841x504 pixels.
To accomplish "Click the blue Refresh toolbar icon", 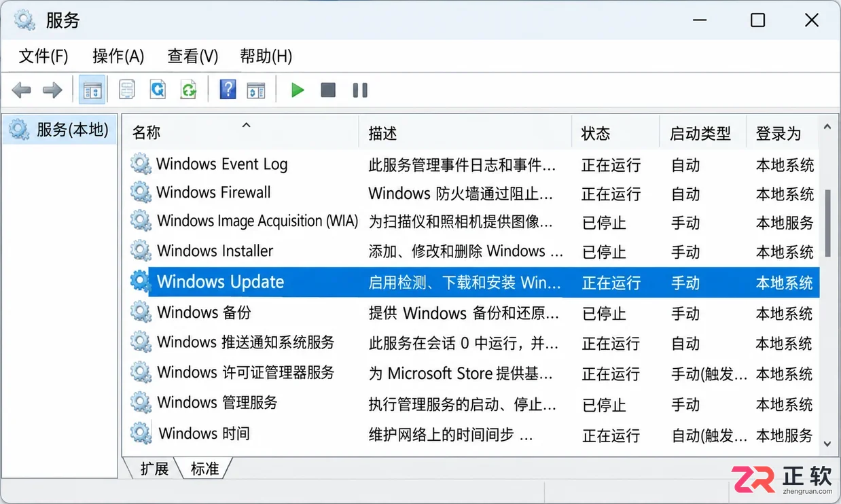I will pyautogui.click(x=158, y=90).
